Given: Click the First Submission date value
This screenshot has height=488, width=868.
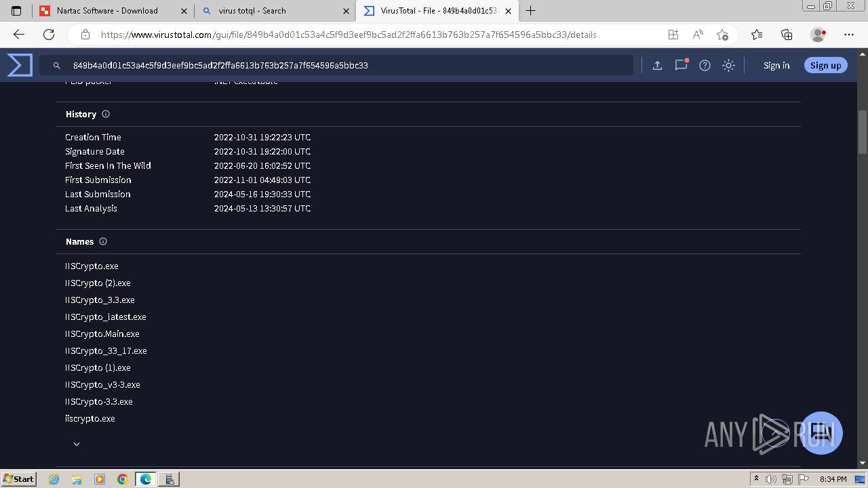Looking at the screenshot, I should [x=262, y=180].
